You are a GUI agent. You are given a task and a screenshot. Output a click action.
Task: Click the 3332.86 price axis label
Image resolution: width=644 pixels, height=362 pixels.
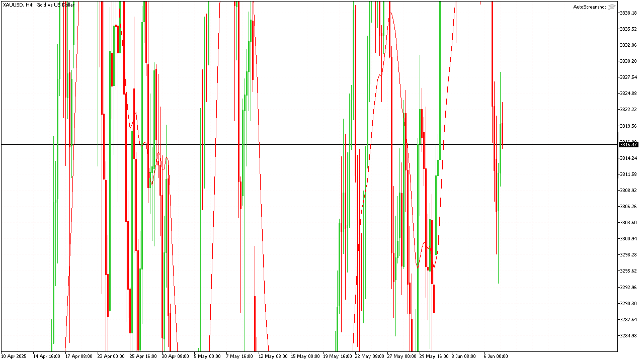pyautogui.click(x=628, y=45)
